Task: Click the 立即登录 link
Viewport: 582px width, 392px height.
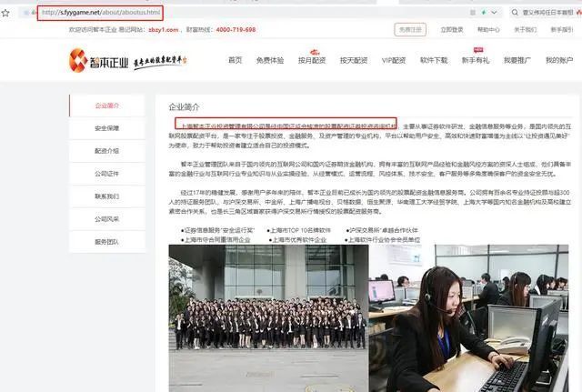Action: [x=452, y=30]
